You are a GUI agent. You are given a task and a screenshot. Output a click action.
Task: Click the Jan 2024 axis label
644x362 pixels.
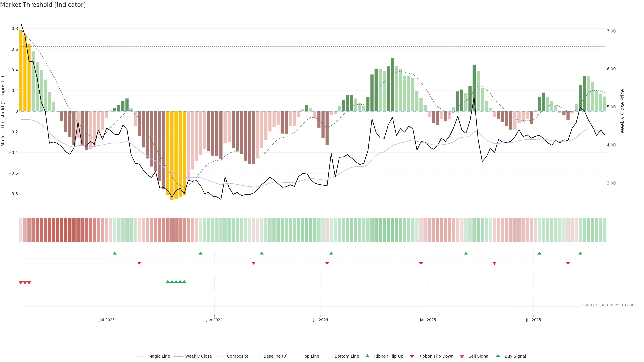click(214, 320)
